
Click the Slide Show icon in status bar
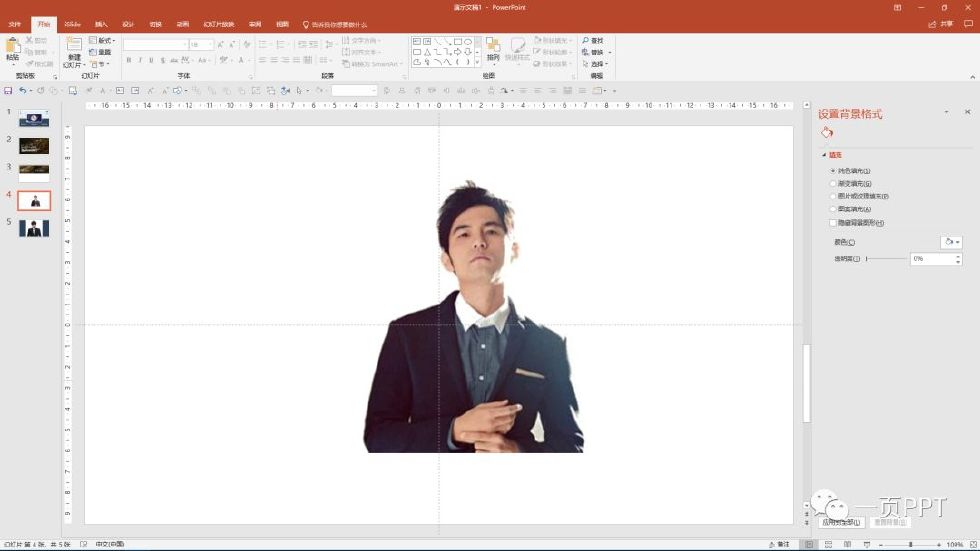pos(866,545)
